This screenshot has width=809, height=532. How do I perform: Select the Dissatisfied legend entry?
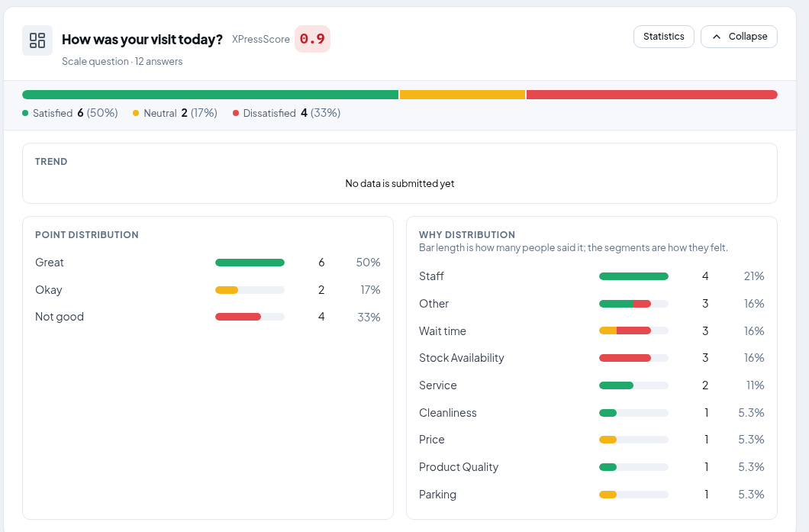coord(286,113)
